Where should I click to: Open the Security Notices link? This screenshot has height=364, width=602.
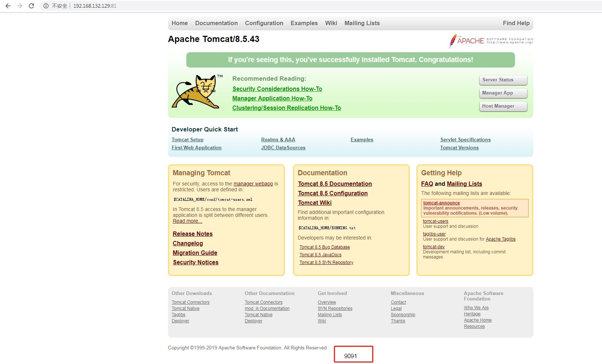pyautogui.click(x=195, y=262)
